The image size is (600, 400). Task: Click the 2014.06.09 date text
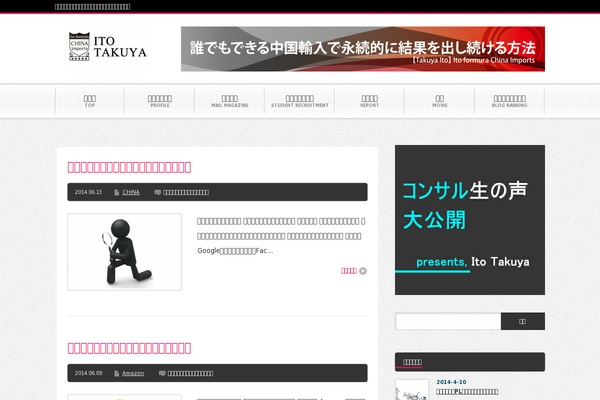click(x=88, y=373)
